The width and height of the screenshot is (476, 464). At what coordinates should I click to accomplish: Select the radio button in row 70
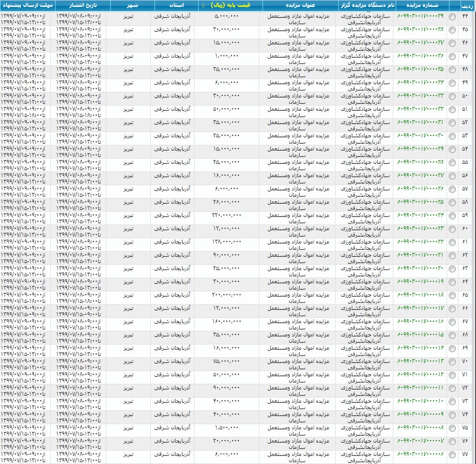(452, 361)
